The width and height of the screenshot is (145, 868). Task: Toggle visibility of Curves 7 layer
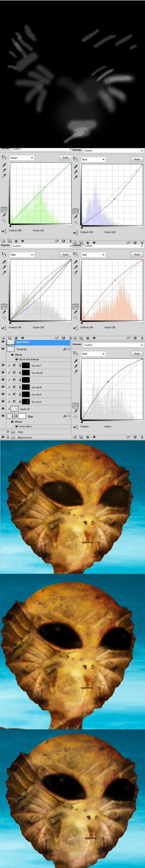[3, 365]
